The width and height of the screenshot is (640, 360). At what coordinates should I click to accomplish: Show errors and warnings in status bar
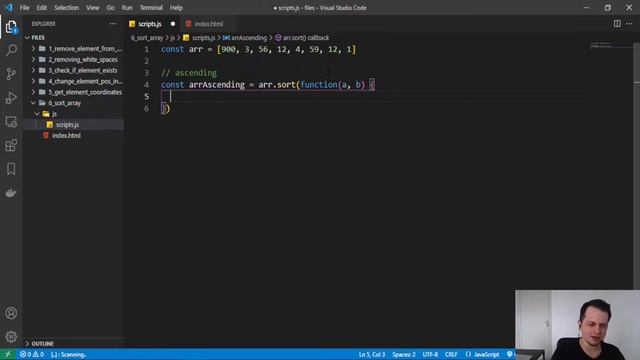click(32, 354)
